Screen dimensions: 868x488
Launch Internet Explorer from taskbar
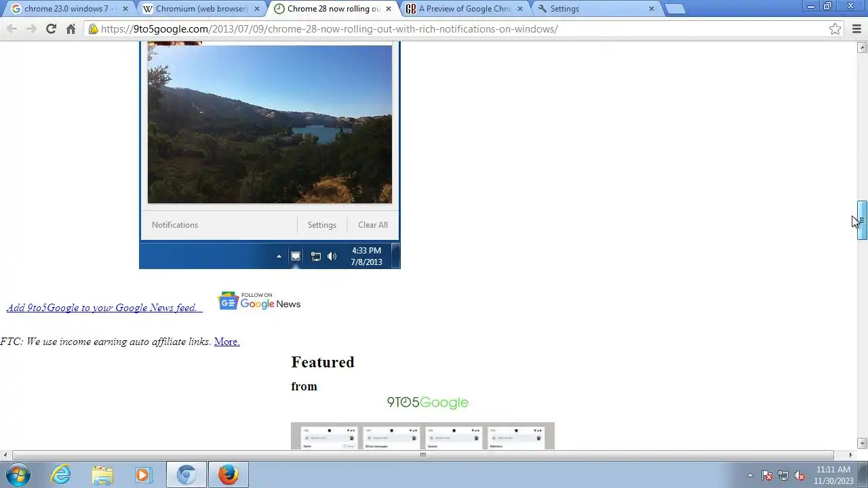[61, 475]
